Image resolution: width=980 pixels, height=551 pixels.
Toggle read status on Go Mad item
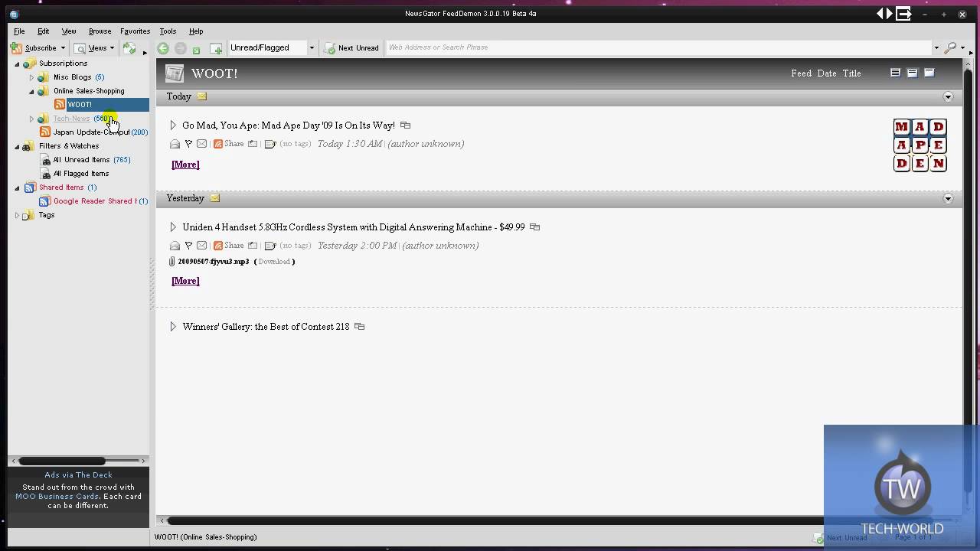pyautogui.click(x=175, y=144)
